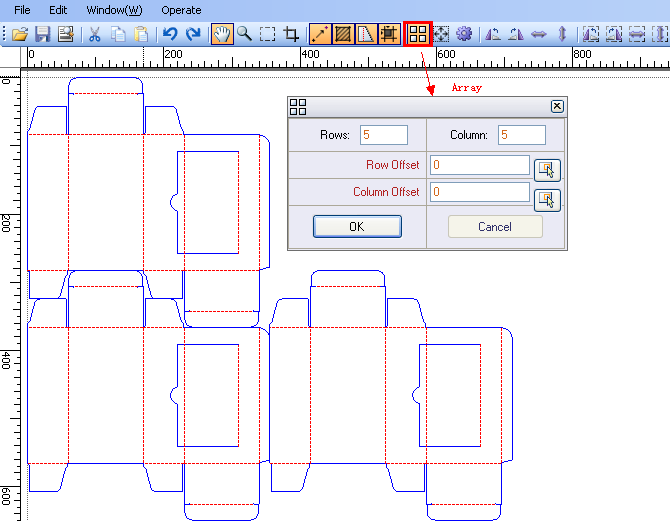
Task: Close the Array dialog
Action: 557,106
